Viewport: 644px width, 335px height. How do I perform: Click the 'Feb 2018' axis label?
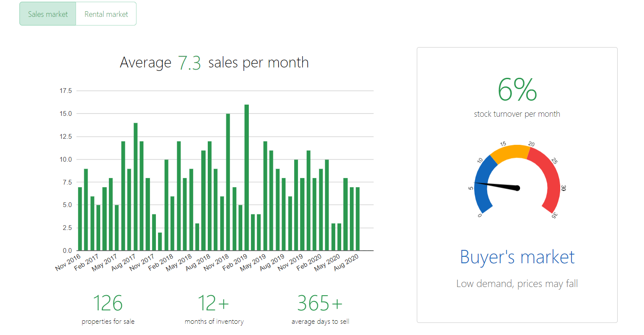click(x=161, y=262)
